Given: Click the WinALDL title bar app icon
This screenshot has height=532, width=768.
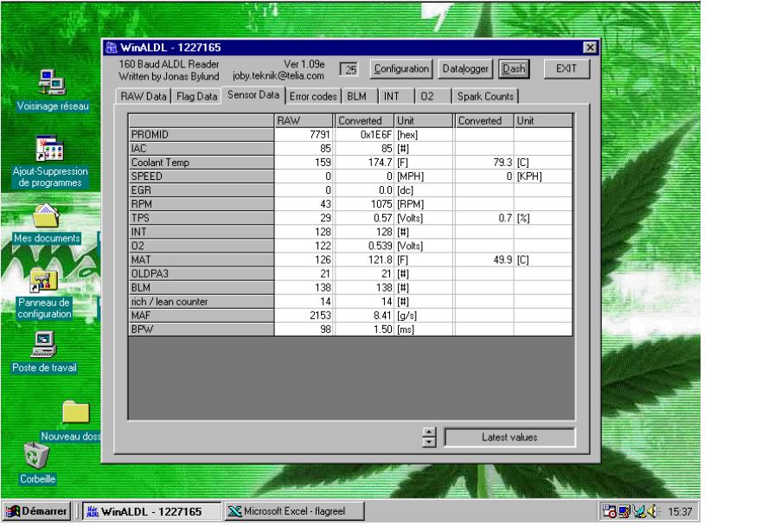Looking at the screenshot, I should point(112,48).
